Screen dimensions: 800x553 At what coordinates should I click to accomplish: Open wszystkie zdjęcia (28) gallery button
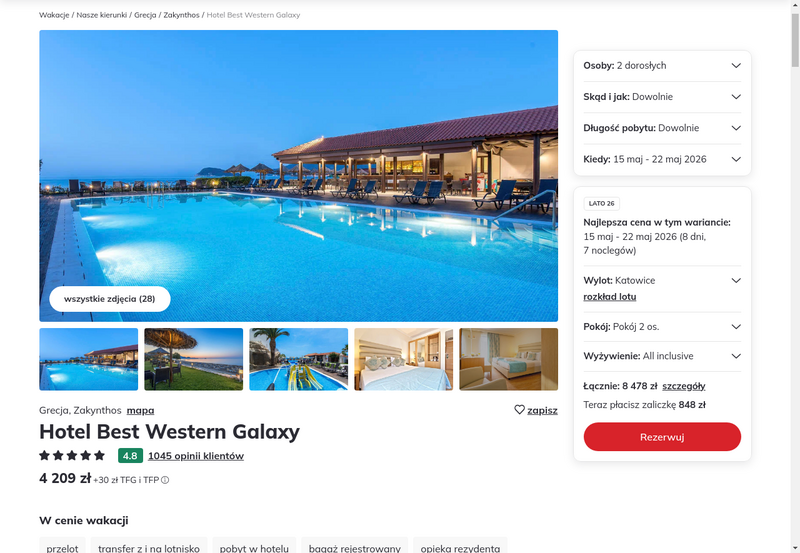click(x=110, y=299)
